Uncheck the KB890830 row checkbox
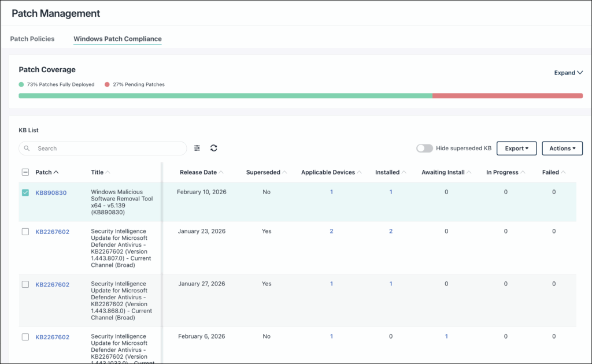This screenshot has width=592, height=364. 25,192
